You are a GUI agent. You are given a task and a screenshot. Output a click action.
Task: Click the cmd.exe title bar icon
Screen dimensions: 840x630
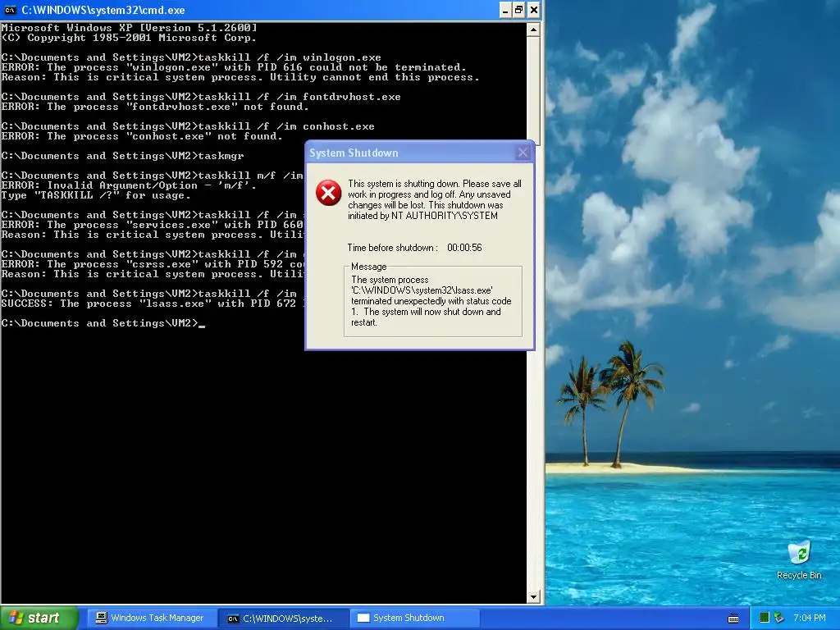coord(10,10)
